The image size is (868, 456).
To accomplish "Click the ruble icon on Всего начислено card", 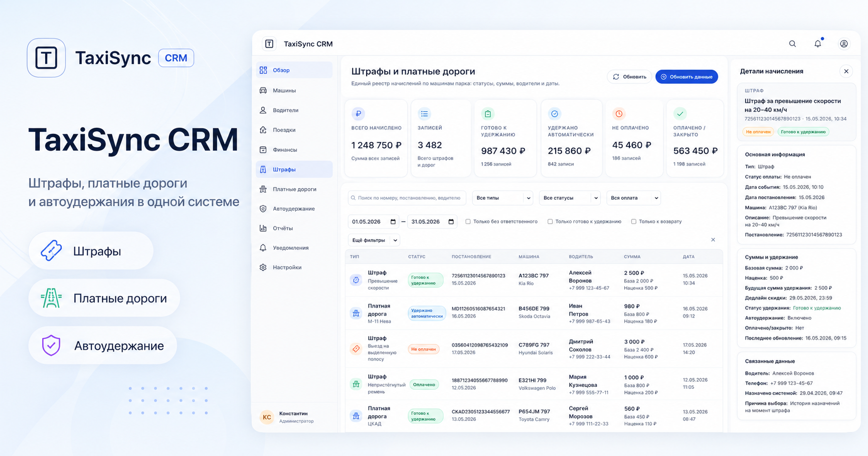I will tap(358, 114).
